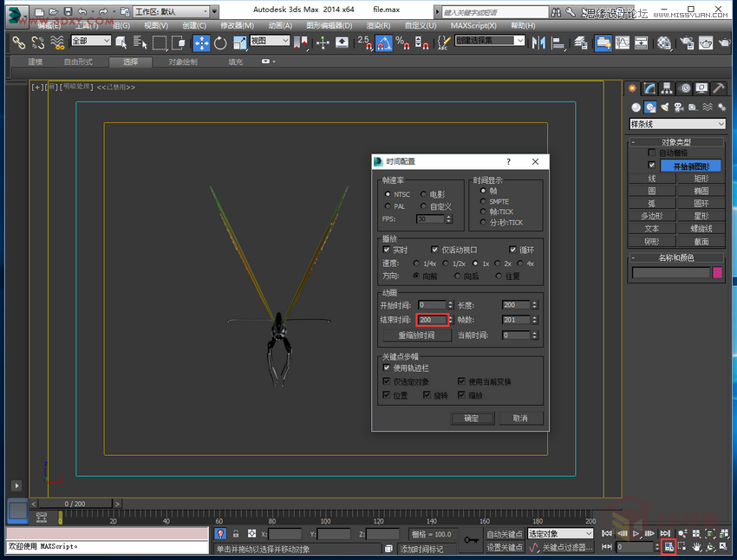
Task: Open the 选定对象 key filter dropdown
Action: pos(560,534)
